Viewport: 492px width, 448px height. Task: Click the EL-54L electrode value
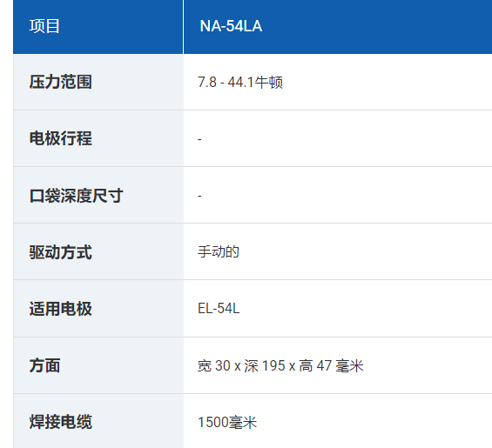tap(219, 309)
